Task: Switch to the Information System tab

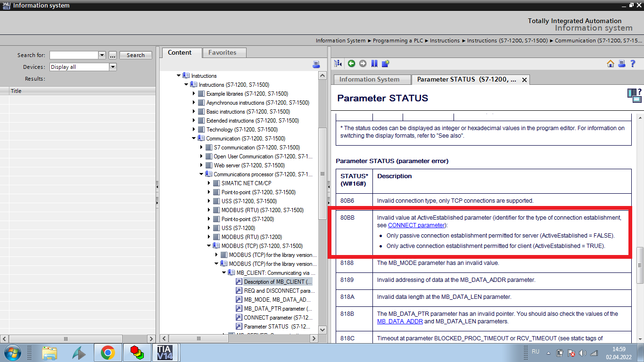Action: (369, 79)
